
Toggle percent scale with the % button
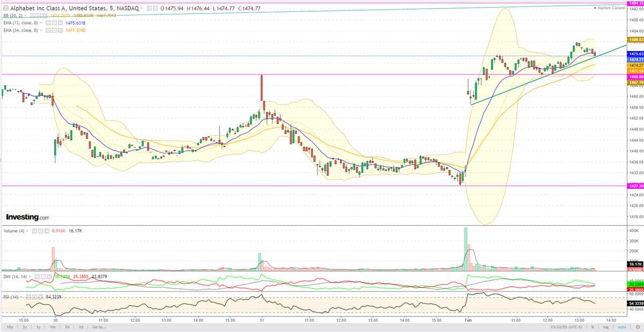(593, 327)
